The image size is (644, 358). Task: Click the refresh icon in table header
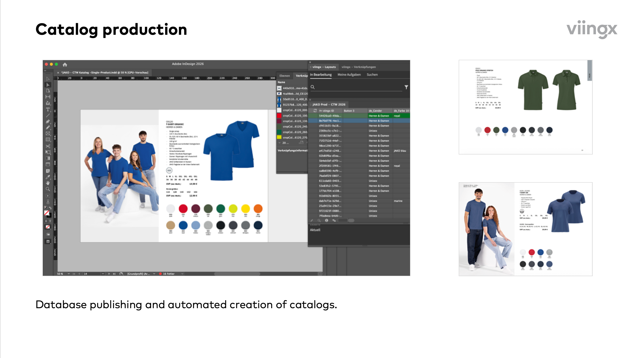pyautogui.click(x=315, y=111)
